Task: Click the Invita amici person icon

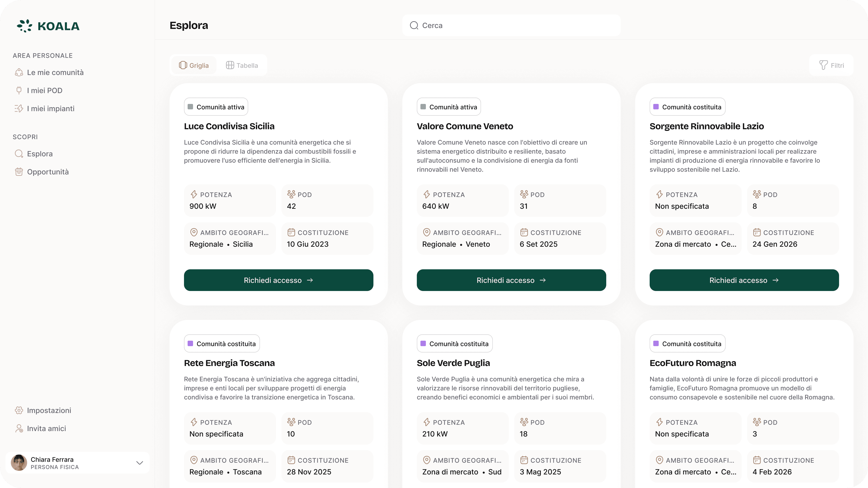Action: tap(19, 428)
